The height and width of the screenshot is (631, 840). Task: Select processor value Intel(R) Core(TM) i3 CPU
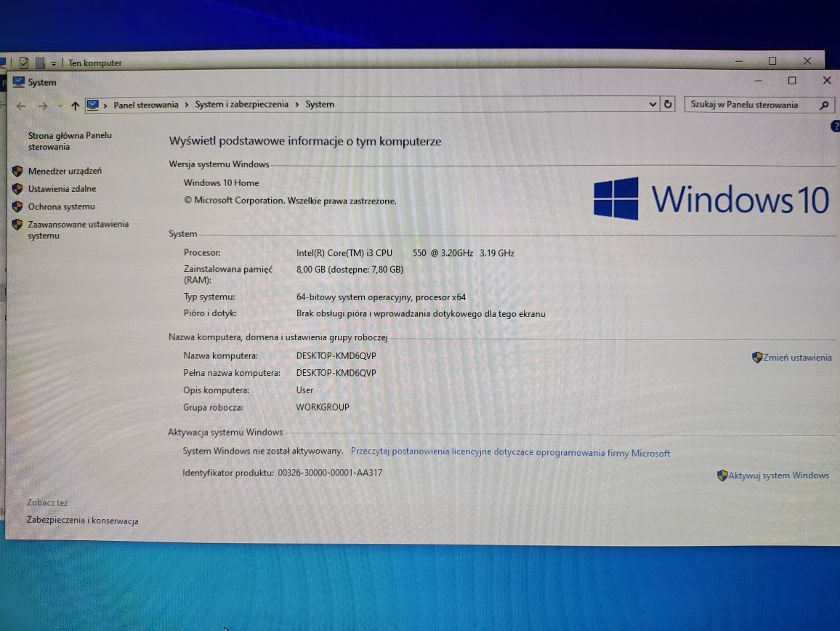344,253
